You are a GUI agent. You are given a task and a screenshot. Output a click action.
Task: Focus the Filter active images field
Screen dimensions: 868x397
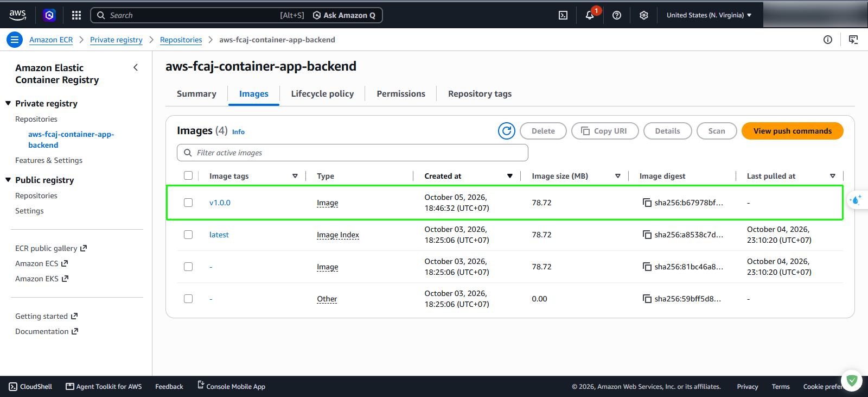click(x=353, y=153)
